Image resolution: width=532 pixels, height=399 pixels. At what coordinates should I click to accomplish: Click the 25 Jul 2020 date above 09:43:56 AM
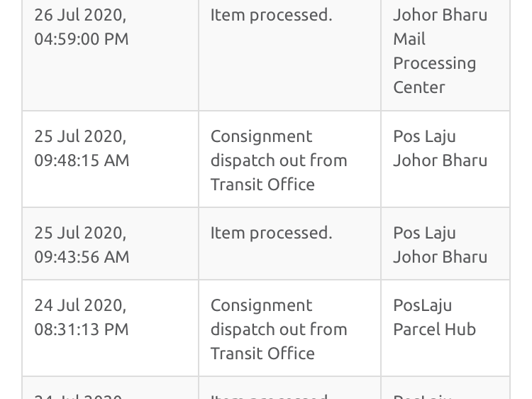80,233
